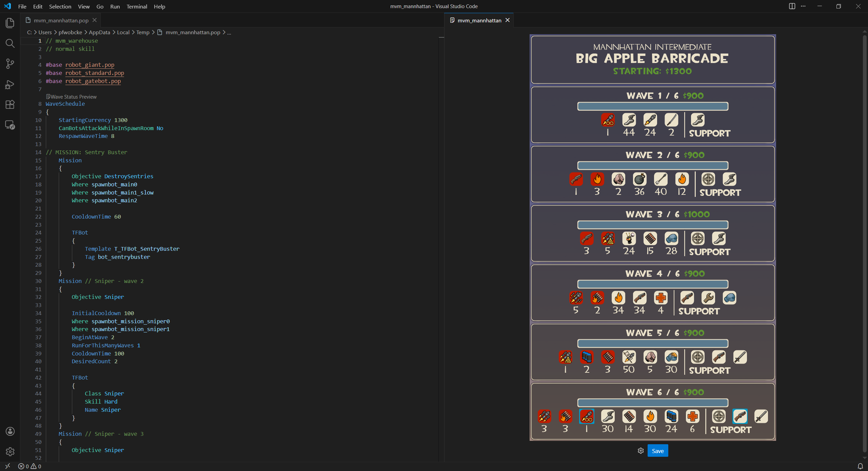Click the Local breadcrumb segment
The height and width of the screenshot is (471, 868).
coord(123,32)
